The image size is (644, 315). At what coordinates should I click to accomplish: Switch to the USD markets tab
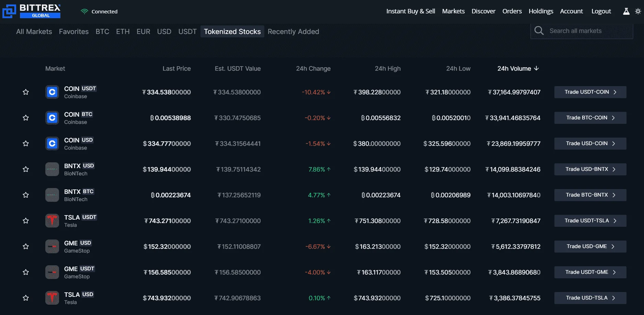pos(164,32)
